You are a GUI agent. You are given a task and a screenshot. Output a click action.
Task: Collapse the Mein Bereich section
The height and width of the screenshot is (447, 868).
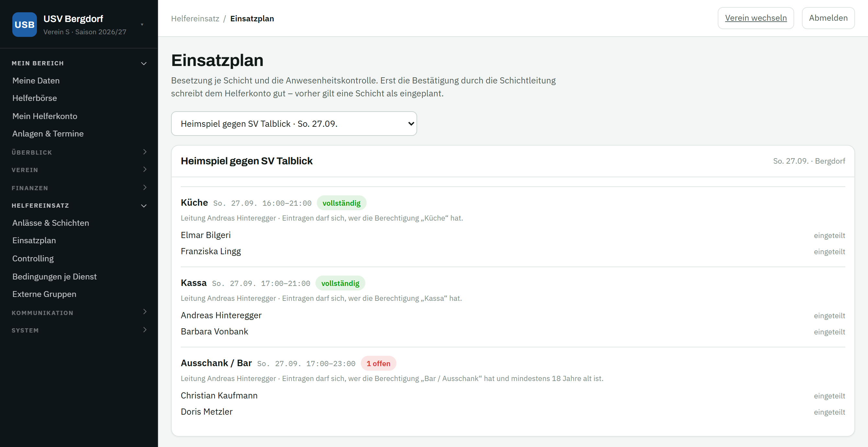(x=144, y=63)
